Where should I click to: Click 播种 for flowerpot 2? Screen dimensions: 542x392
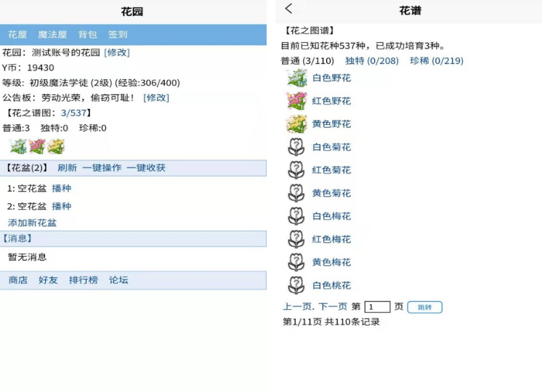pos(62,206)
